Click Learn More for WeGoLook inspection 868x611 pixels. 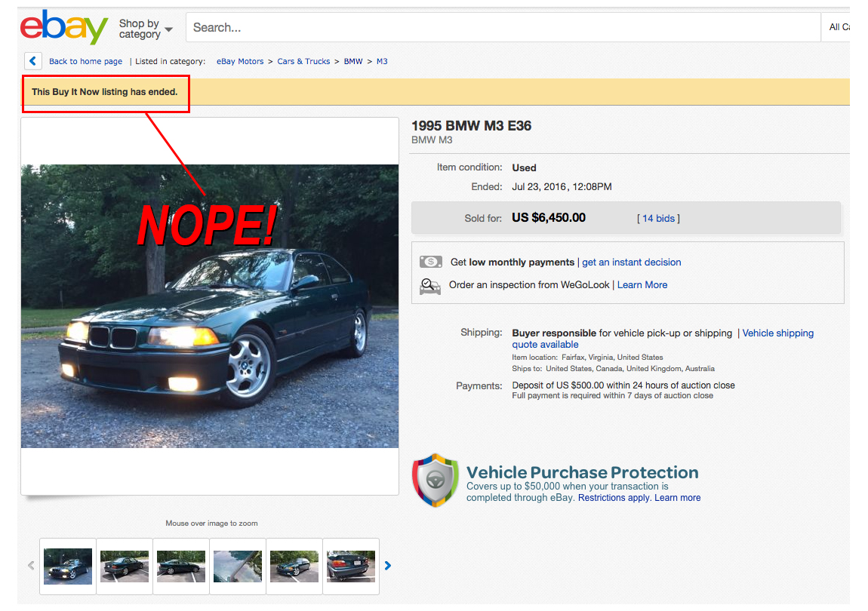pyautogui.click(x=642, y=284)
